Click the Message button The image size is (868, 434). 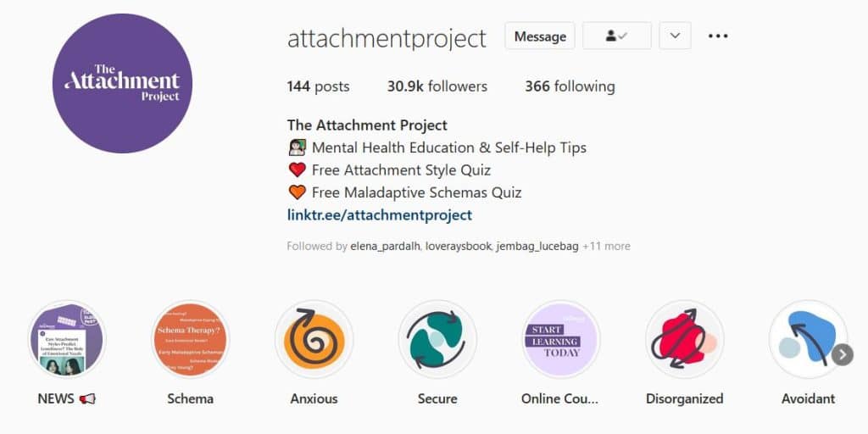pos(540,36)
